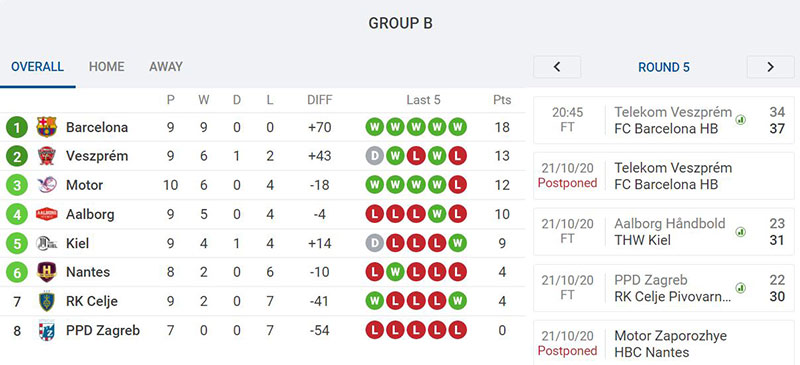Screen dimensions: 800x365
Task: Click the Barcelona club crest icon
Action: click(46, 127)
